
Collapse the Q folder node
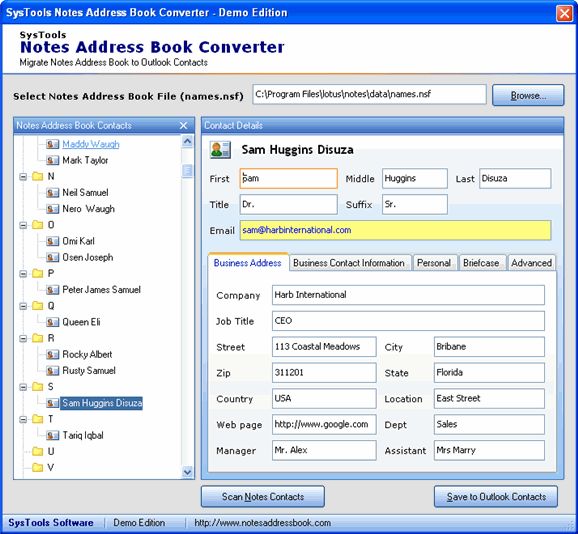[23, 307]
